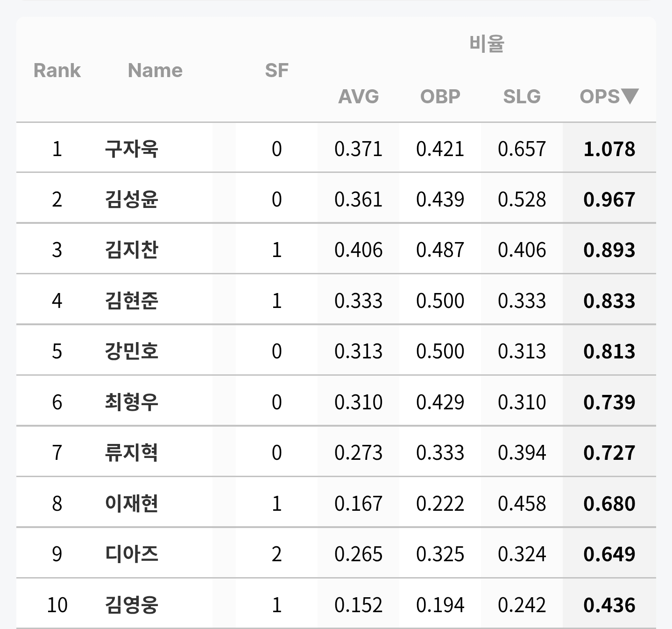The image size is (672, 629).
Task: Select player name 김영웅
Action: 132,605
